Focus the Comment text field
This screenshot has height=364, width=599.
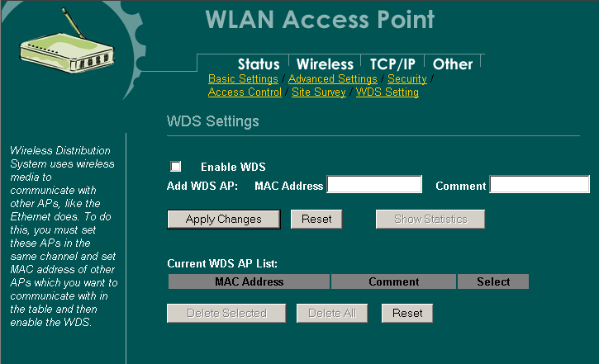[x=539, y=185]
